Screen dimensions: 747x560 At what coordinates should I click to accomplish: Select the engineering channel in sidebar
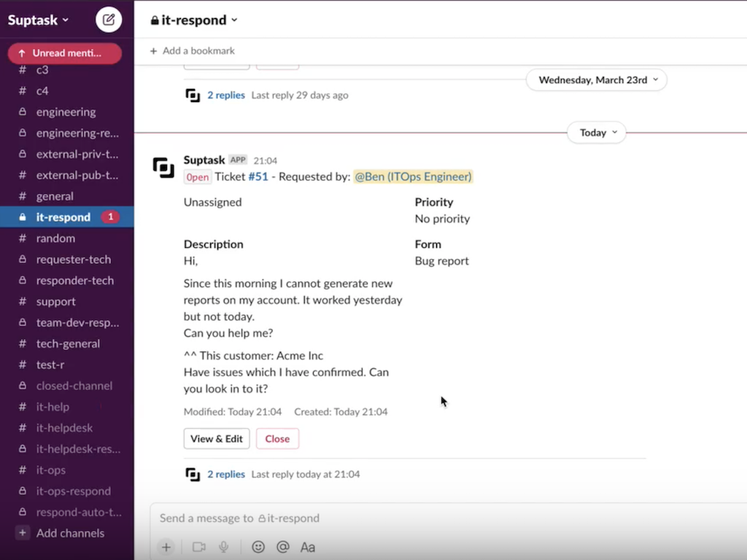point(66,112)
